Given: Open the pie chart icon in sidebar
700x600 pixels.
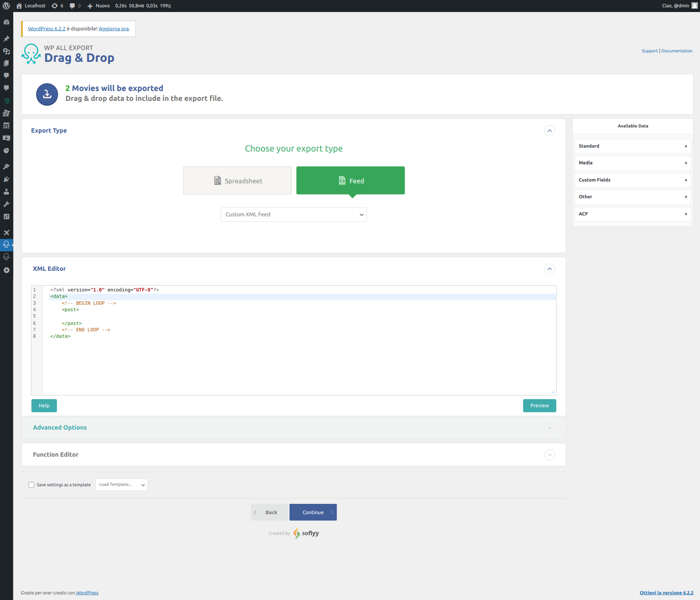Looking at the screenshot, I should (x=6, y=151).
